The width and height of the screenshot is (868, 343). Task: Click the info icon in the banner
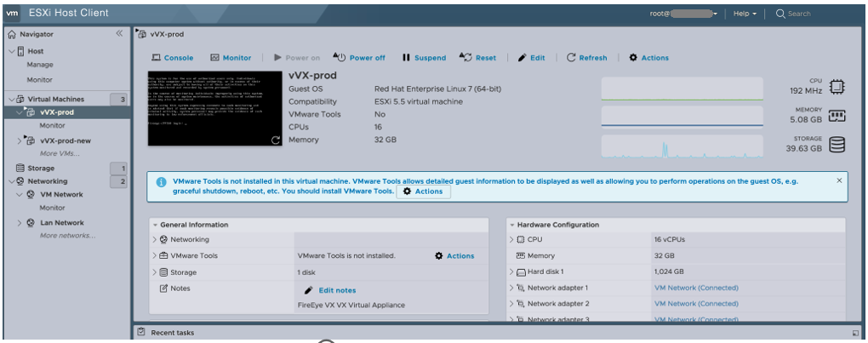161,182
